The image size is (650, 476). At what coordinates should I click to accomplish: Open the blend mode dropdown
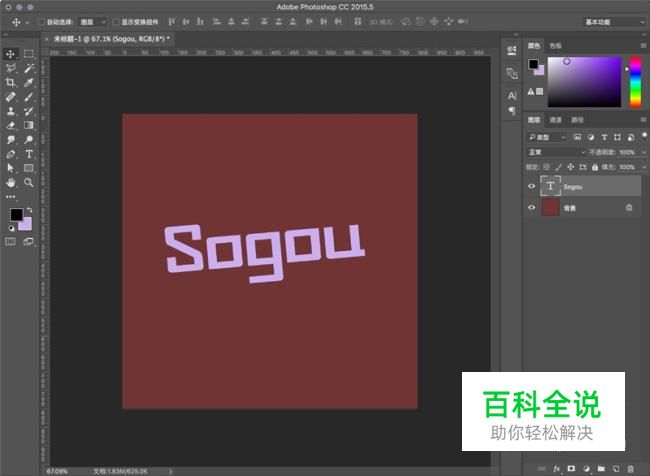click(x=556, y=152)
